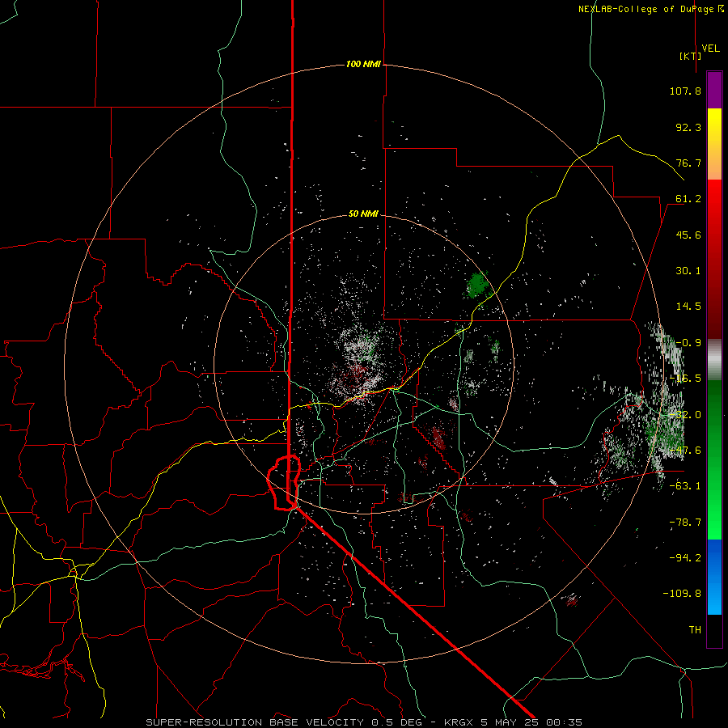
Task: Pick the dark green segment of the velocity scale
Action: tap(714, 459)
